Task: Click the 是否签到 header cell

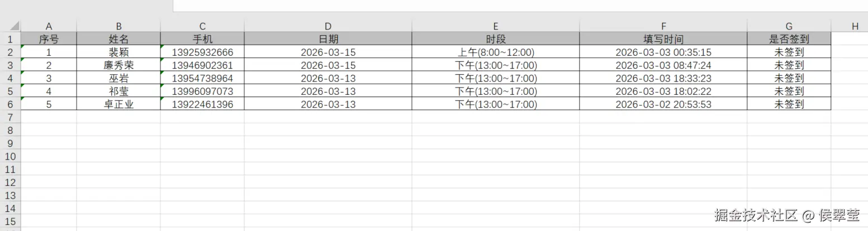Action: 789,39
